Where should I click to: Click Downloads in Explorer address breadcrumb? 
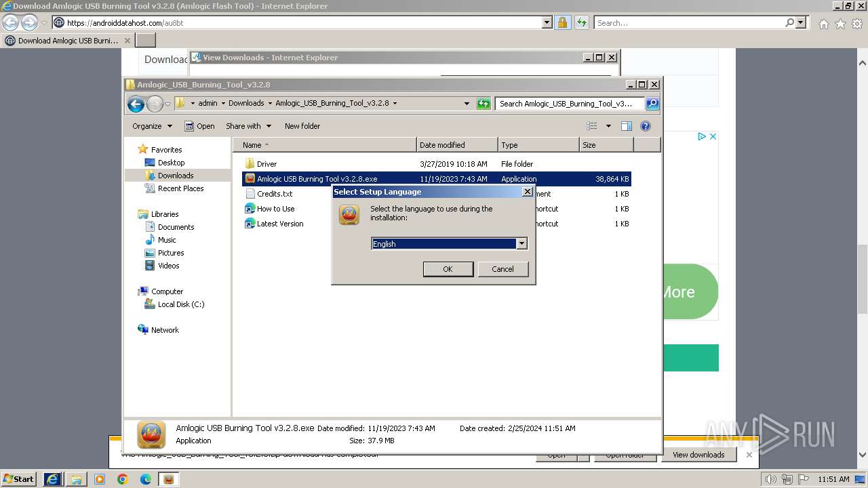point(246,104)
